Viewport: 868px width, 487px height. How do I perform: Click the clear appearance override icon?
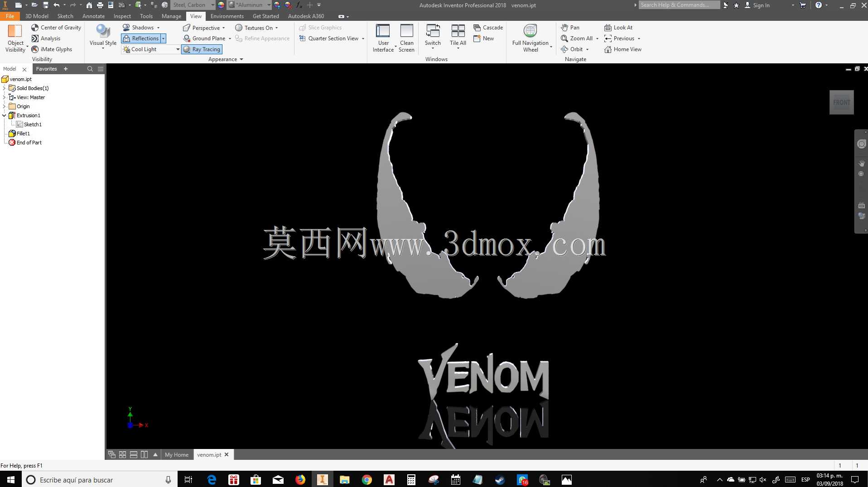pos(288,5)
